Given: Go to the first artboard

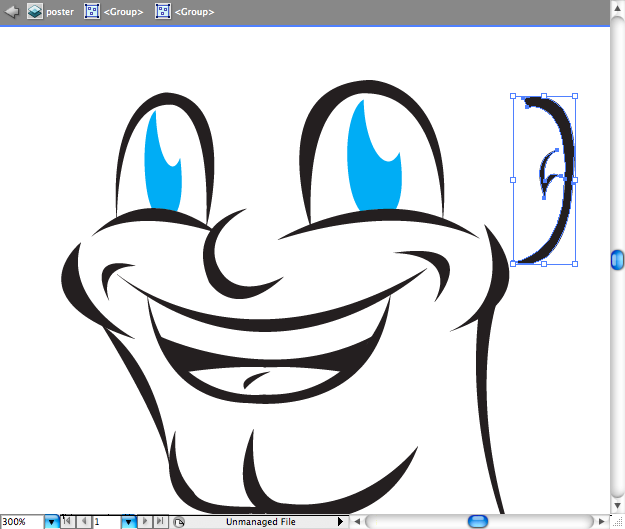Looking at the screenshot, I should click(67, 521).
